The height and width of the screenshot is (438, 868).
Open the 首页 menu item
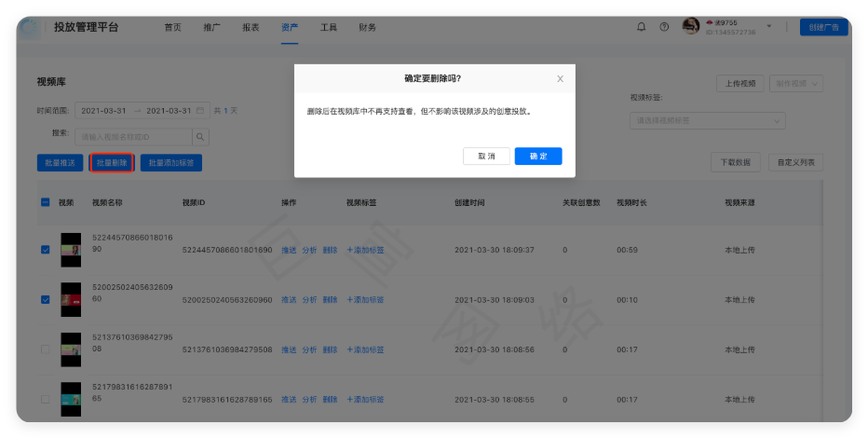coord(172,27)
